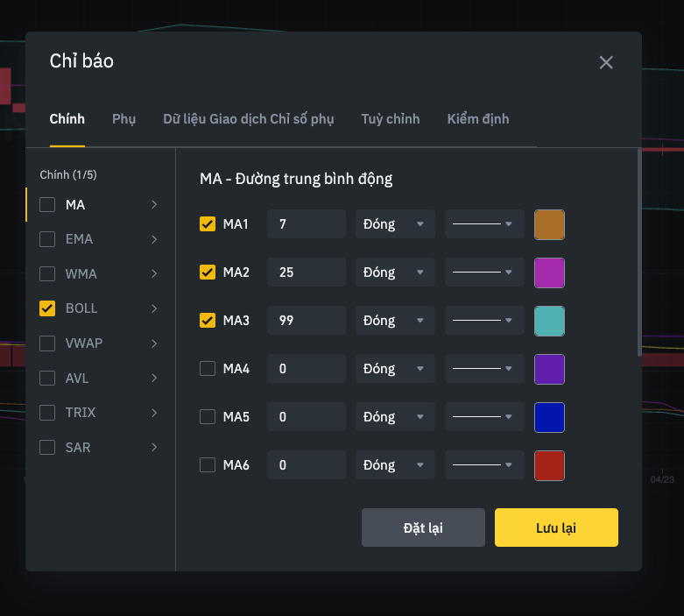Open the MA1 Đóng source dropdown
This screenshot has width=684, height=616.
coord(395,224)
